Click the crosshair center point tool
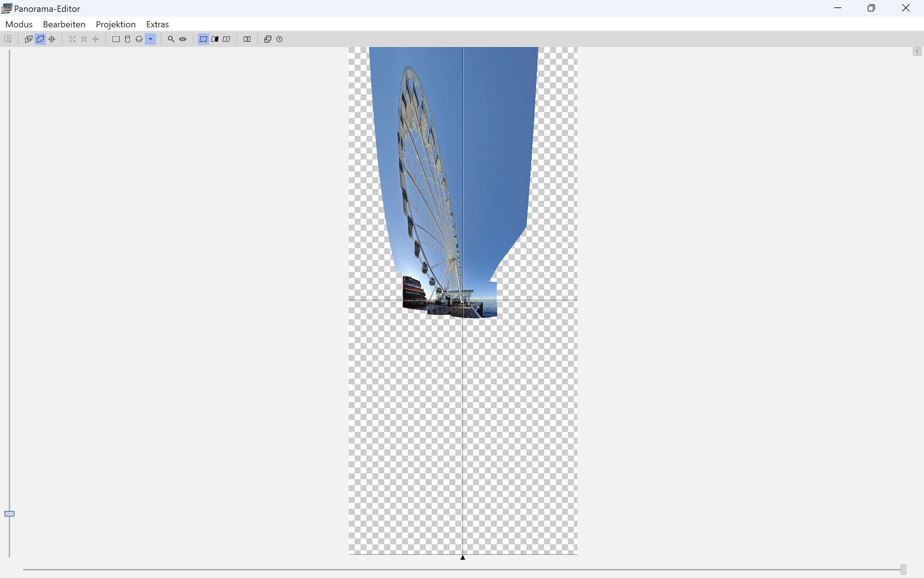This screenshot has width=924, height=578. (x=52, y=39)
